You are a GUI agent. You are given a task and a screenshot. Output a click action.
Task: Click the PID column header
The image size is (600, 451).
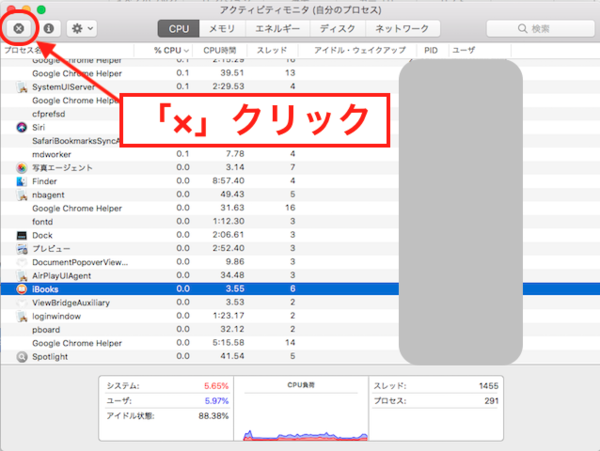[430, 49]
